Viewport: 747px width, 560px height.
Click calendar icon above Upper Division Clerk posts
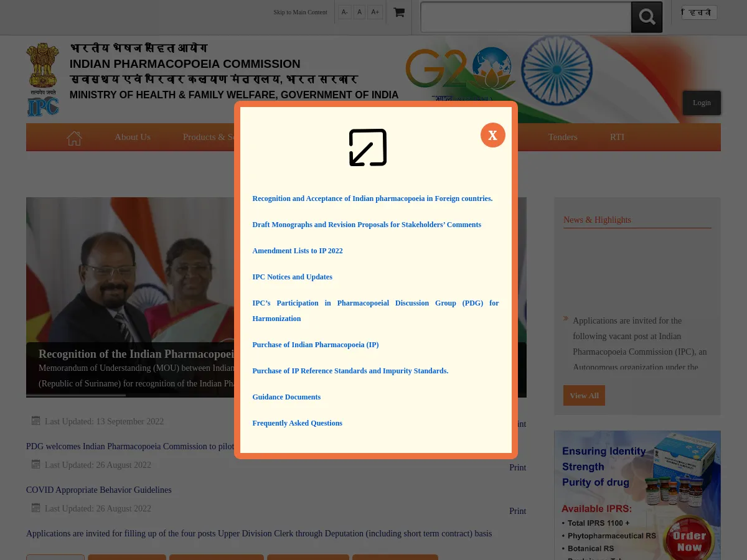click(36, 508)
